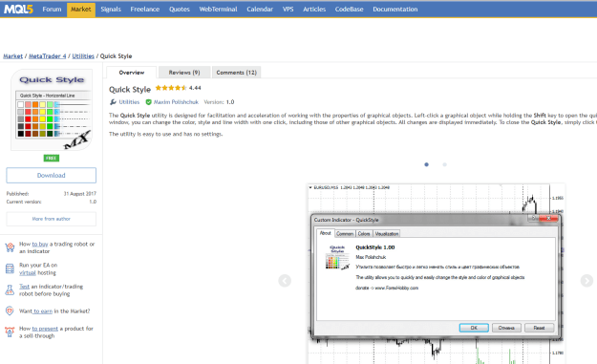Open the Calendar page
Screen dimensions: 597x364
260,10
